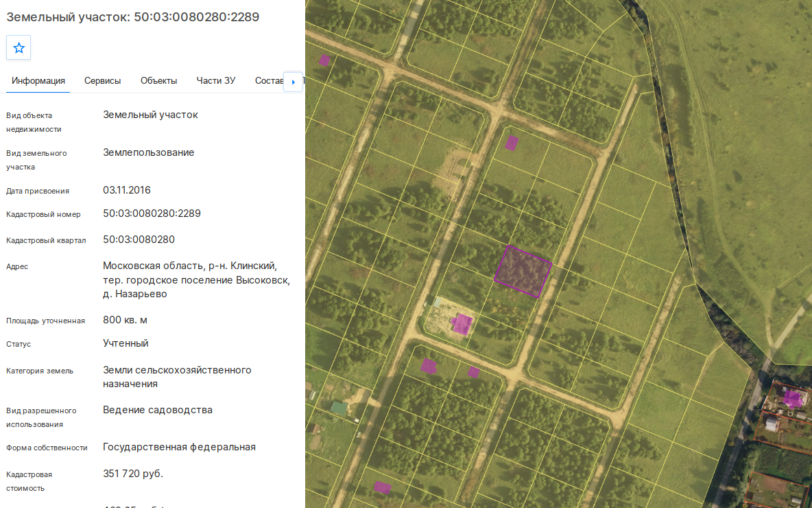Click Земли сельскохозяйственного назначения category value
The width and height of the screenshot is (812, 508).
(177, 377)
